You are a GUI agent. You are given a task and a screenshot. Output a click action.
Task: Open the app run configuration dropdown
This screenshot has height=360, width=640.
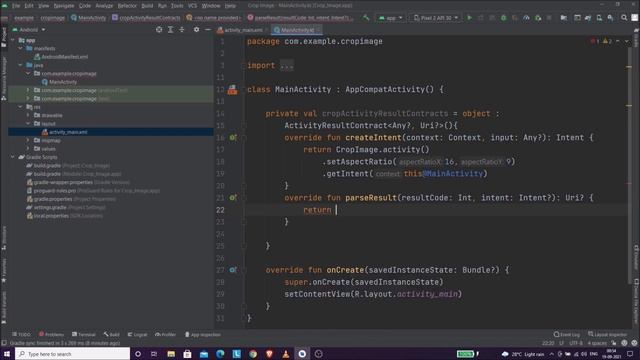pos(391,18)
